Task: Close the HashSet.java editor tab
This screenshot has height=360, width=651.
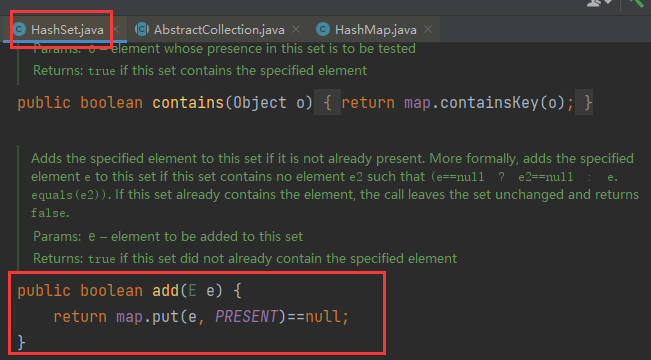Action: pyautogui.click(x=116, y=29)
